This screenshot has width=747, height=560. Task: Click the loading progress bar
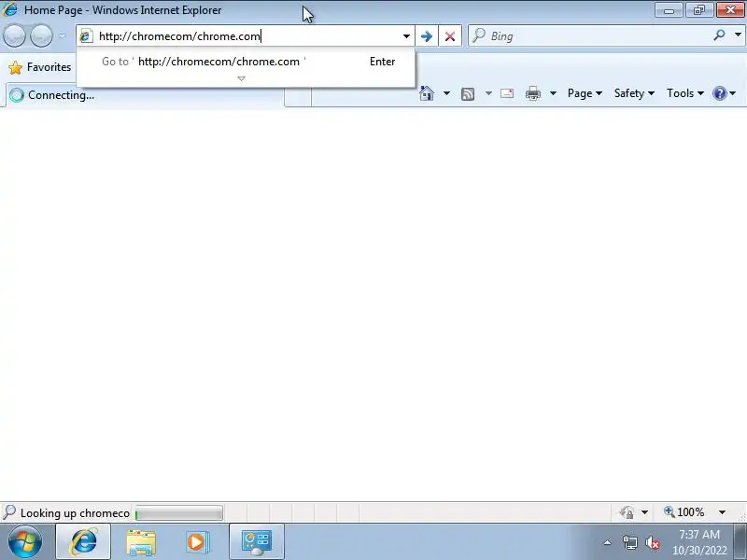pos(179,513)
